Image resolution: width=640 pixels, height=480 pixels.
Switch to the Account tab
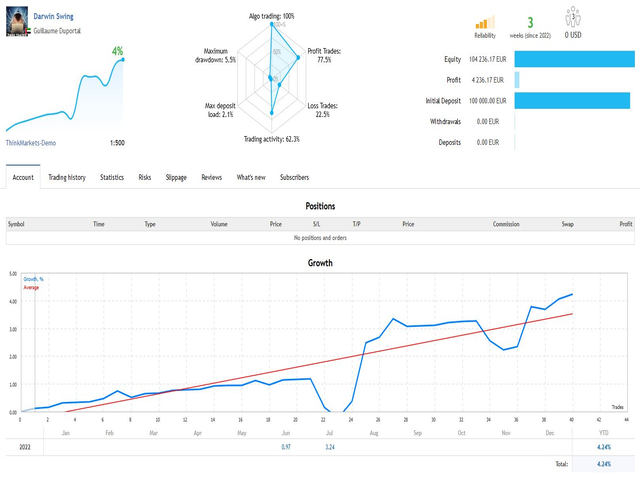coord(23,177)
